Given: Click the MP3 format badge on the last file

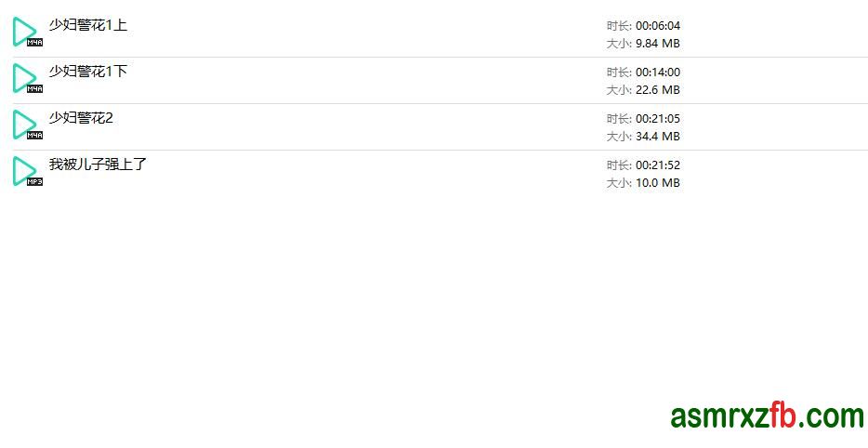Looking at the screenshot, I should coord(35,182).
